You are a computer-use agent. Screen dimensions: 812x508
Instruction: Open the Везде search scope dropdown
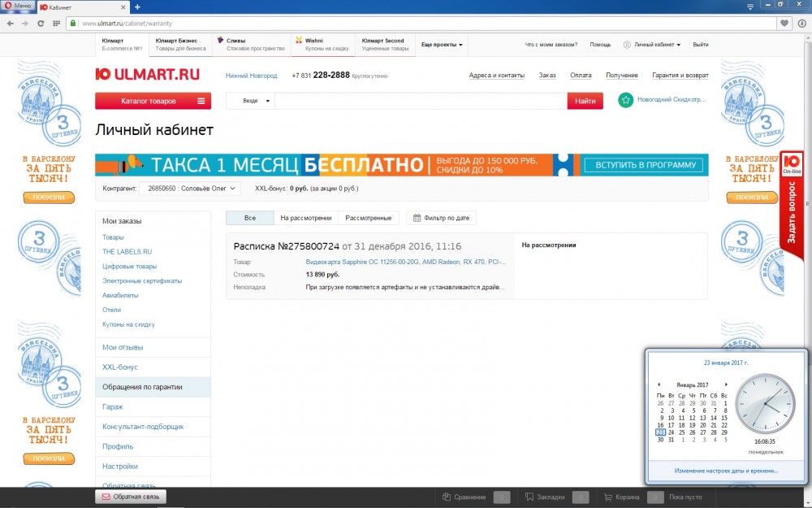pyautogui.click(x=250, y=101)
